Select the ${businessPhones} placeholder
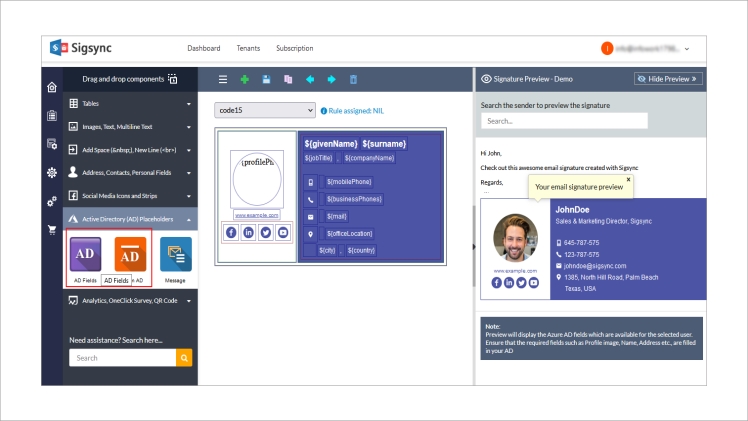Screen dimensions: 748x421 coord(354,199)
